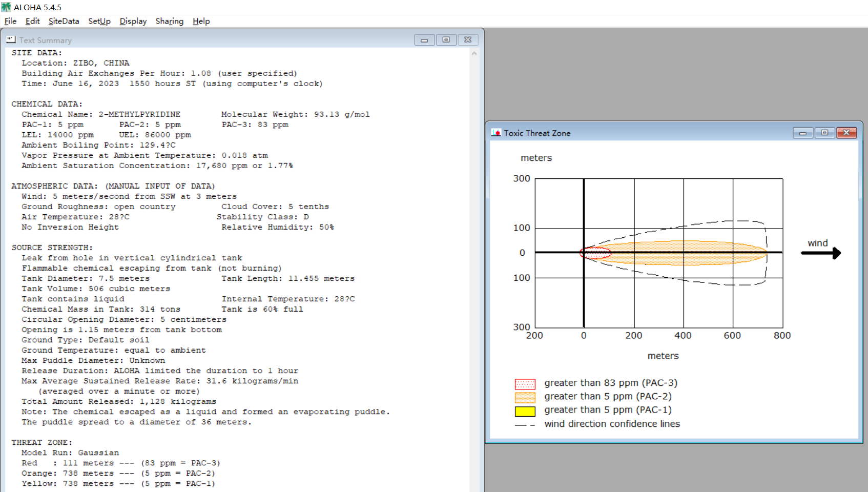868x492 pixels.
Task: Close the Toxic Threat Zone window
Action: pyautogui.click(x=846, y=133)
